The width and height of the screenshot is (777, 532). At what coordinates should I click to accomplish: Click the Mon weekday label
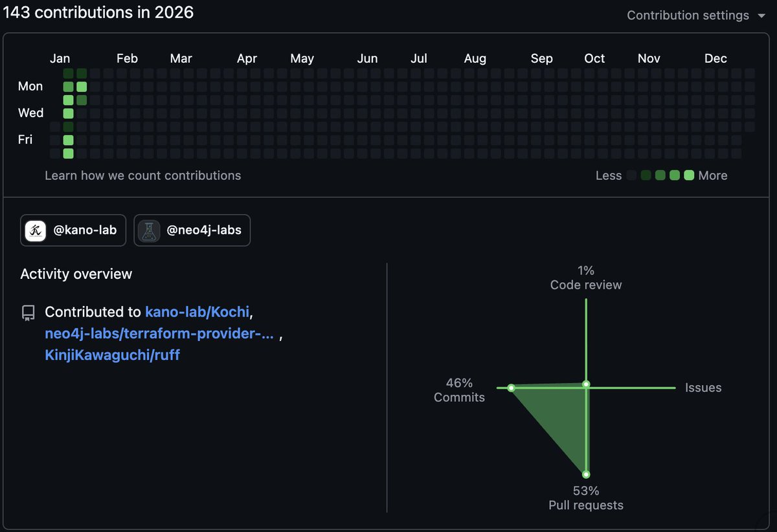30,86
